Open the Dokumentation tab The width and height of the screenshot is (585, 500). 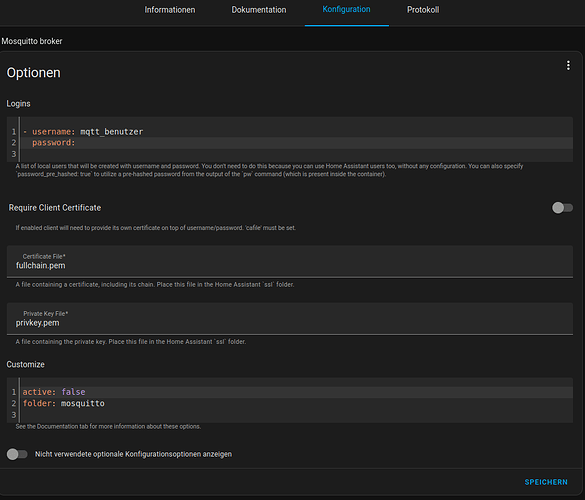259,10
